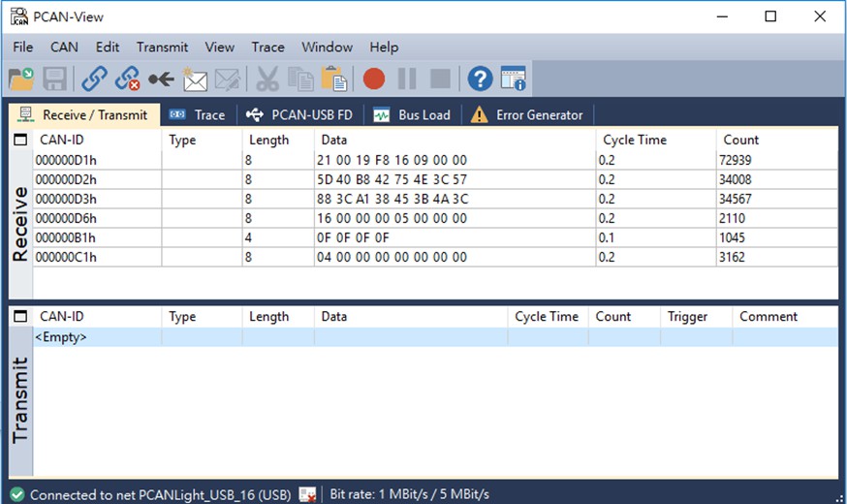Click the Transmit Cycle Time column header
The image size is (847, 504).
click(x=548, y=317)
